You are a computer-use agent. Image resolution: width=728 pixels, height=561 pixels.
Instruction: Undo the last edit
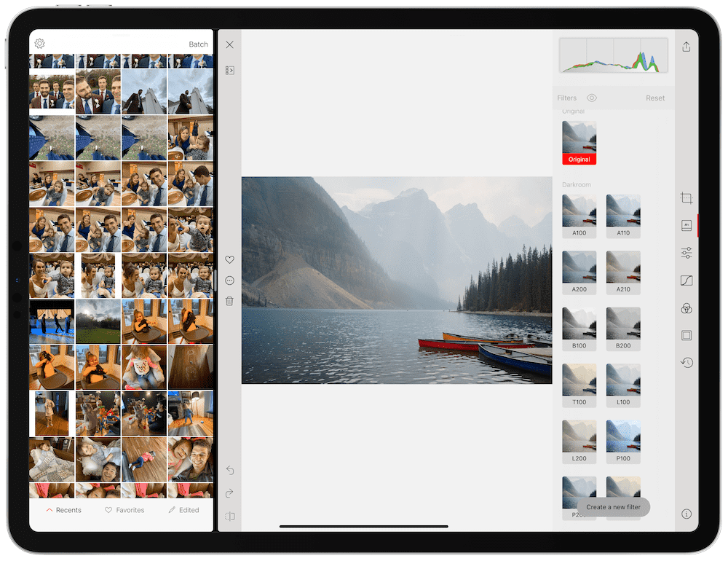[x=229, y=470]
